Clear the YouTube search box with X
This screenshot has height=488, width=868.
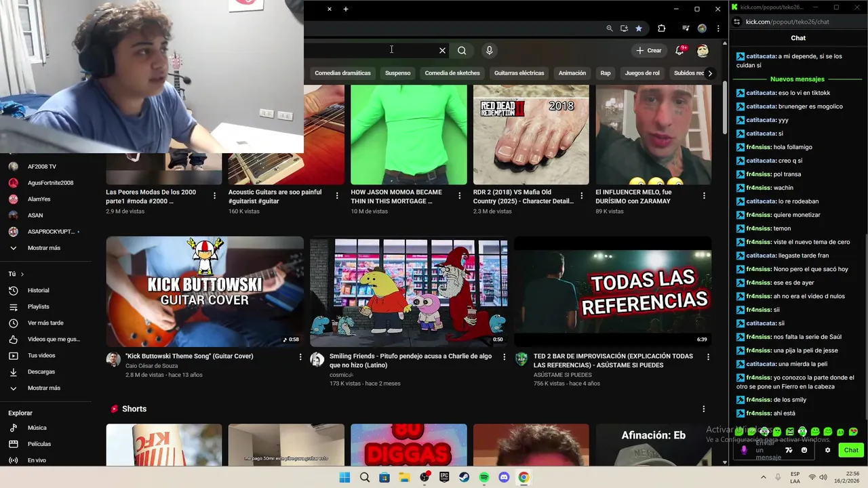[x=442, y=50]
